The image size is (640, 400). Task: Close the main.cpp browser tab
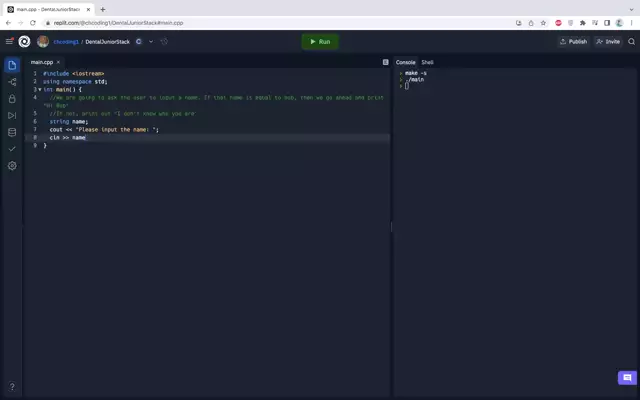coord(88,9)
